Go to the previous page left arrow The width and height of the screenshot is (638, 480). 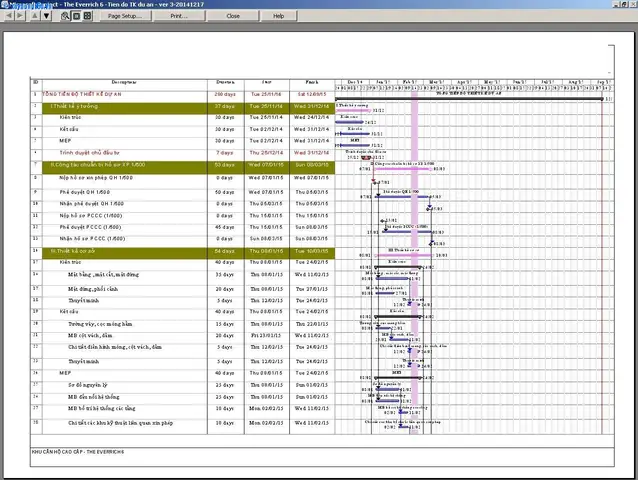tap(9, 16)
